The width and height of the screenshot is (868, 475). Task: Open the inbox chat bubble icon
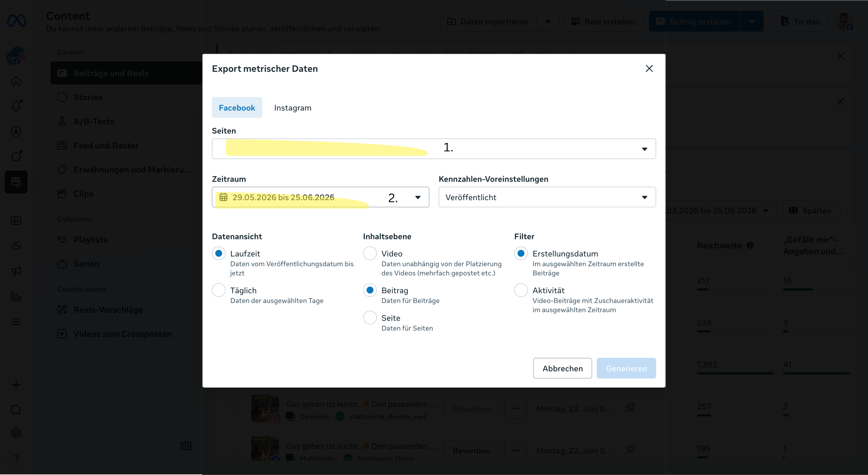(x=16, y=157)
